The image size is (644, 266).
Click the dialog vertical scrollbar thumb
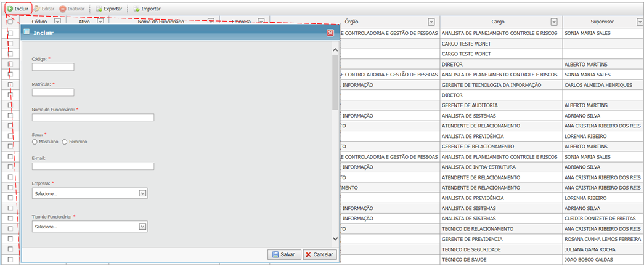click(x=335, y=80)
